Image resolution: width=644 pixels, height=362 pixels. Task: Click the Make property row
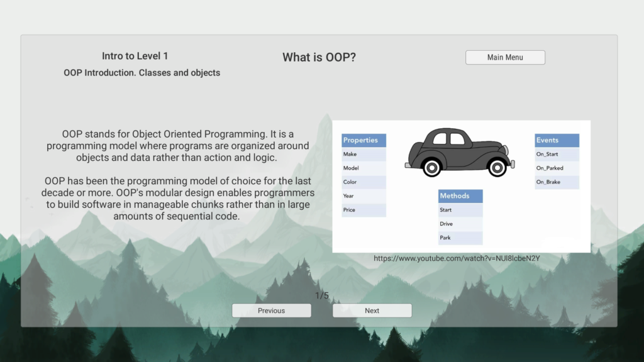364,155
